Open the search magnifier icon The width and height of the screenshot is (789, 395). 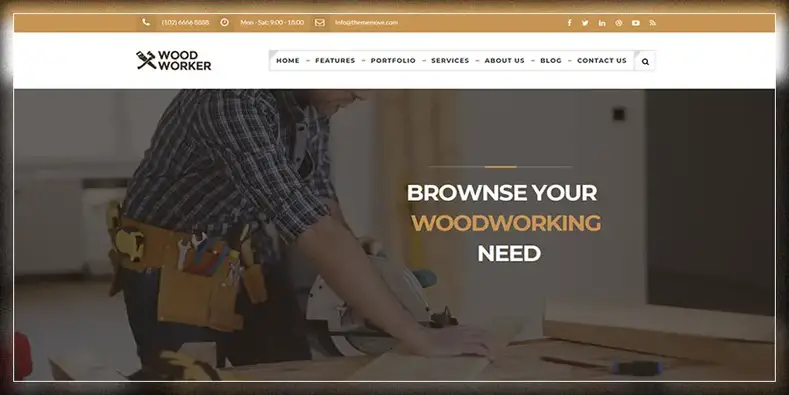click(645, 61)
